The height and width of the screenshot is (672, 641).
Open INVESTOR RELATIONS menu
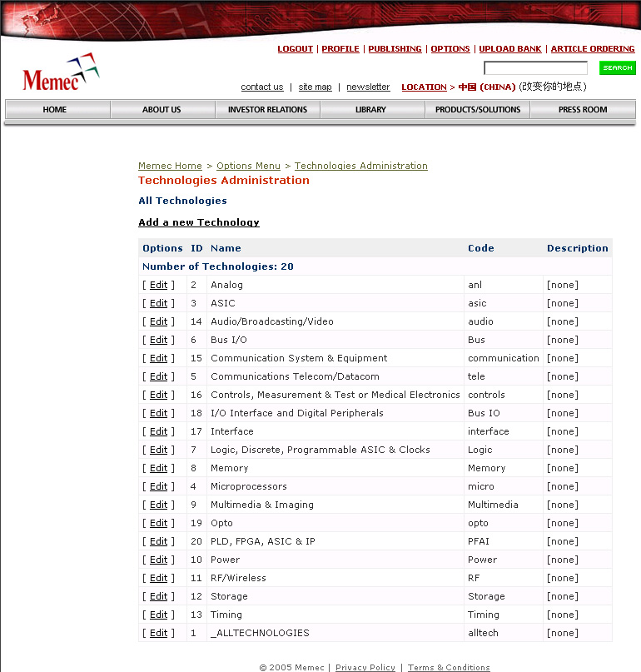tap(267, 109)
